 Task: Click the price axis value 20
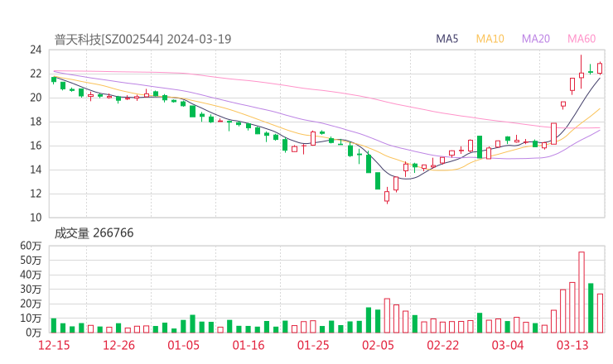(36, 98)
